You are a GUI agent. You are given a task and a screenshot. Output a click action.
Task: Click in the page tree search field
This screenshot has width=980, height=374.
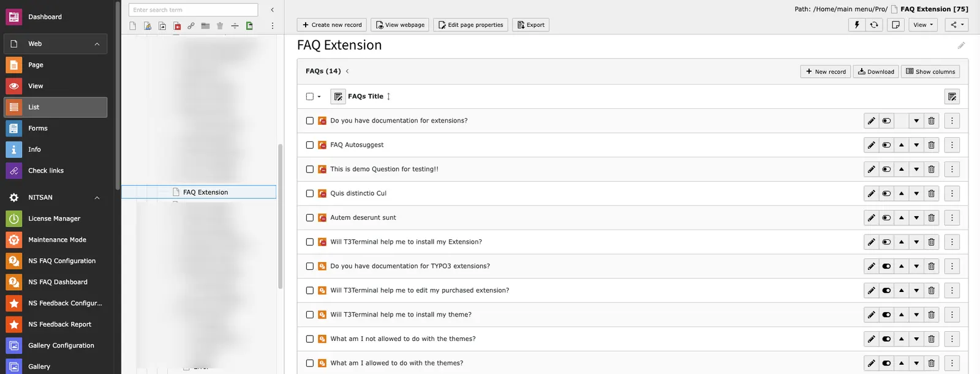(193, 10)
